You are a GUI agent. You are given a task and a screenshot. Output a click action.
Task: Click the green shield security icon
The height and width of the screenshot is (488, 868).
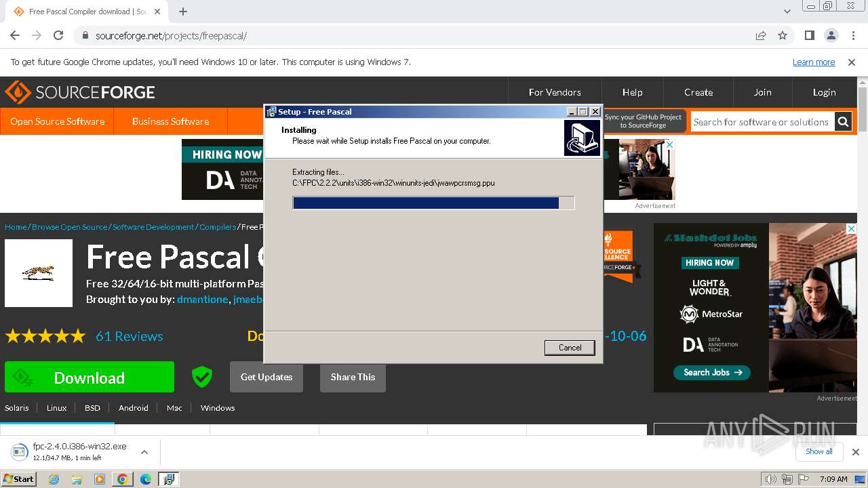pyautogui.click(x=201, y=377)
